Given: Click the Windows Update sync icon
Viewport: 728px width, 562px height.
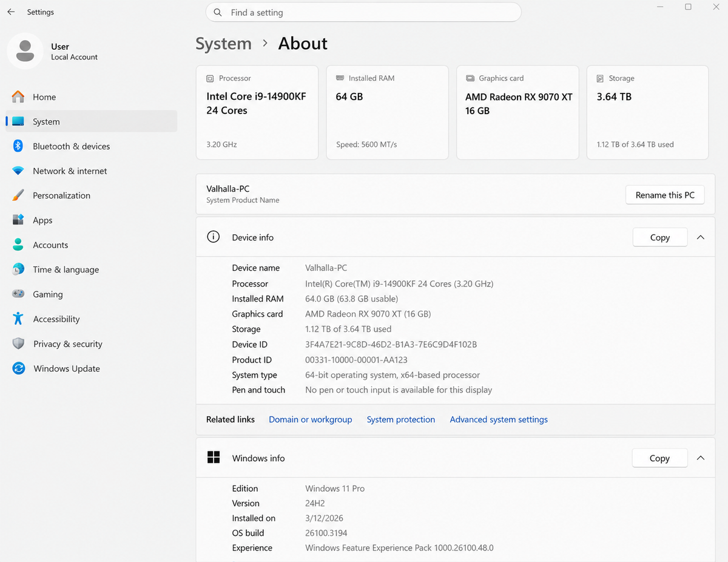Looking at the screenshot, I should coord(19,368).
